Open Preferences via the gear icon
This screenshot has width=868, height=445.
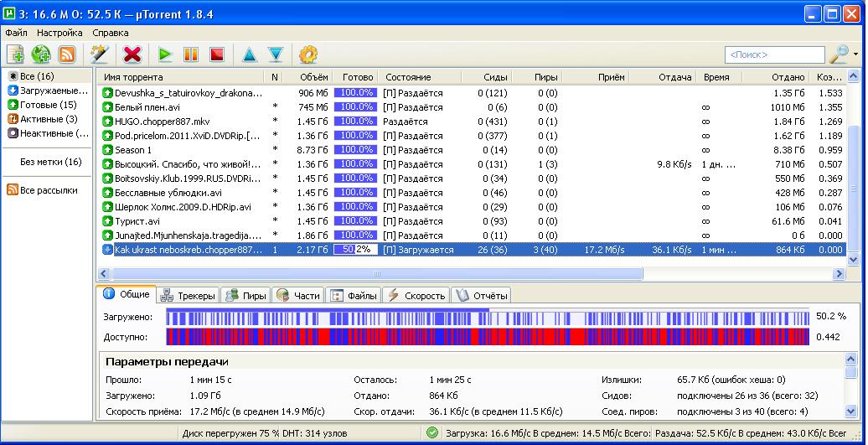click(x=307, y=54)
